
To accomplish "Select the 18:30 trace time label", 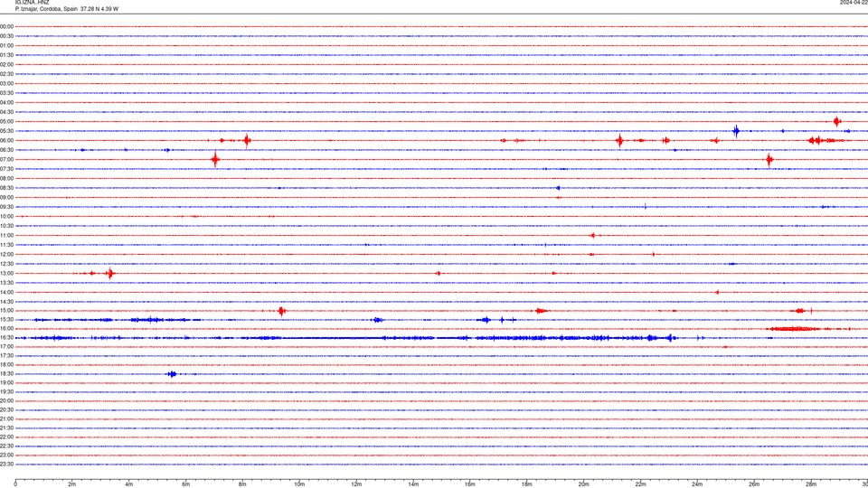I will pyautogui.click(x=6, y=374).
